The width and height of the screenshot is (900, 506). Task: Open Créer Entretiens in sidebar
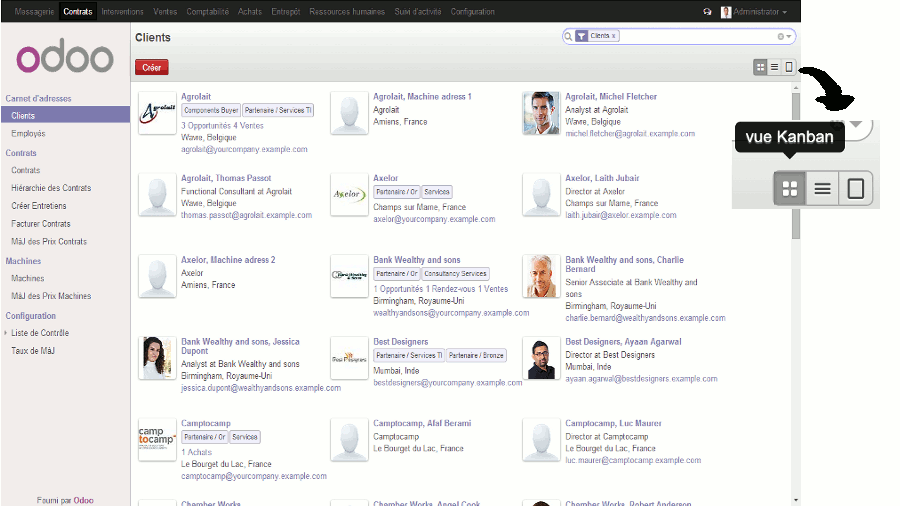coord(38,205)
